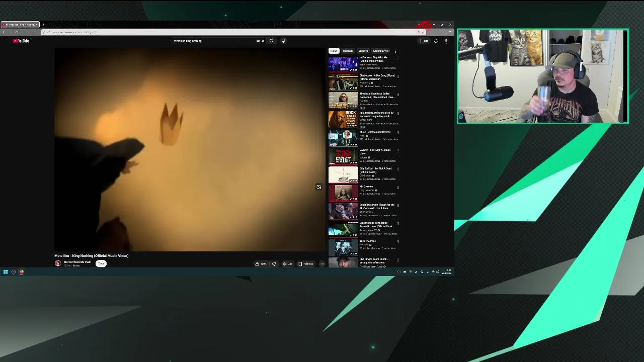The image size is (644, 362).
Task: Open more actions three-dot button under video
Action: (x=322, y=263)
